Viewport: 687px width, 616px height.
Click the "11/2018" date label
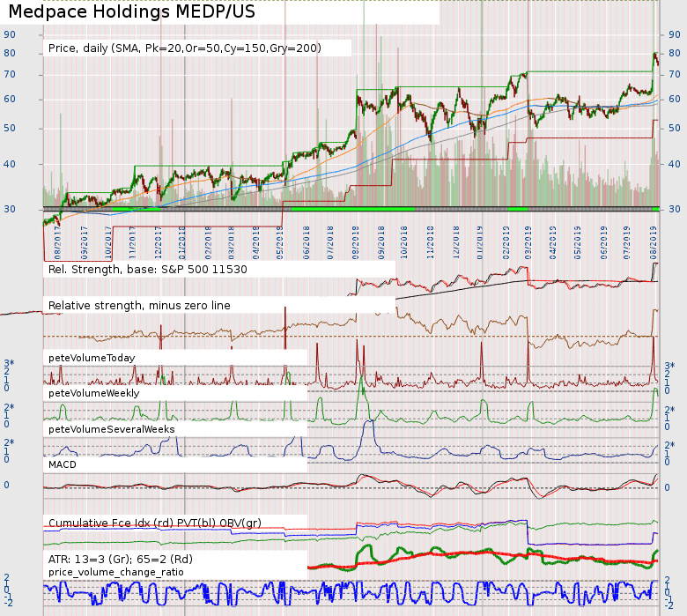[x=430, y=242]
